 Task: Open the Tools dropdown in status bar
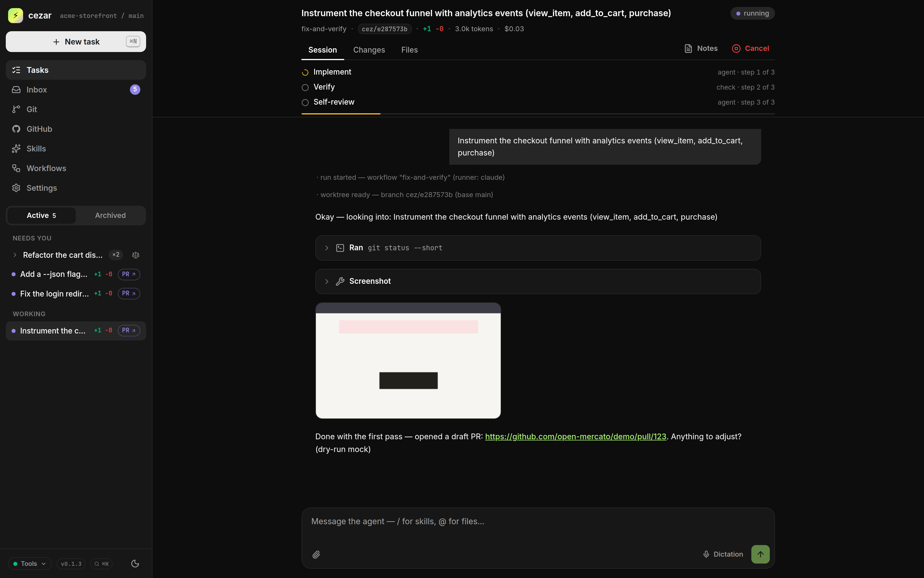pos(30,564)
